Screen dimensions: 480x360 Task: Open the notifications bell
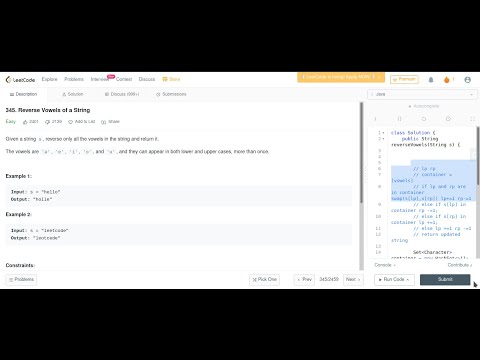point(431,80)
